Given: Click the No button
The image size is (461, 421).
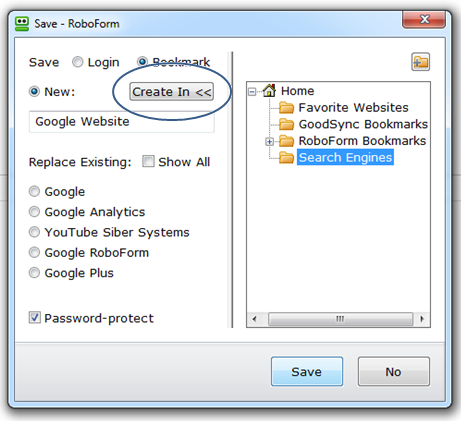Looking at the screenshot, I should tap(394, 372).
